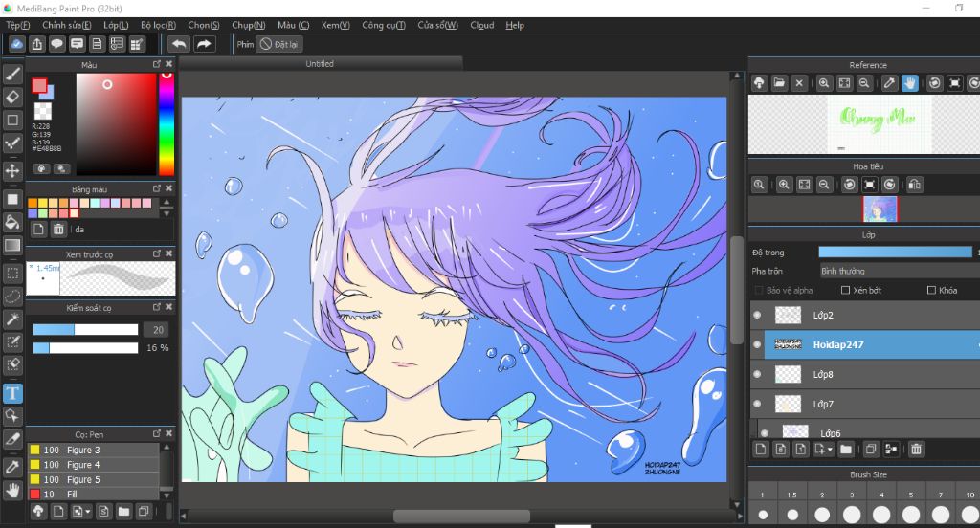Click the Undo arrow button
The image size is (980, 528).
tap(179, 44)
